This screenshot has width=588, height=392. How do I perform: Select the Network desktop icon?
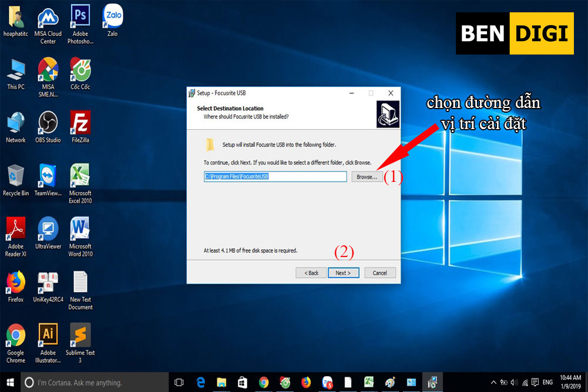tap(16, 127)
